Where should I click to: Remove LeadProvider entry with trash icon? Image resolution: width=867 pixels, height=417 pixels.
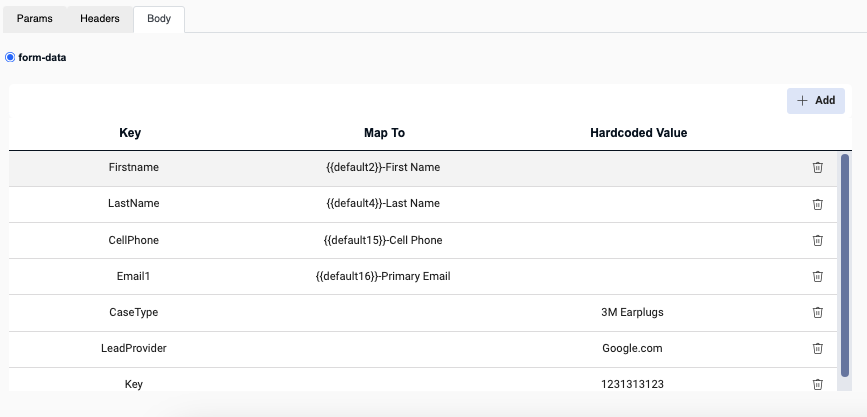click(817, 348)
